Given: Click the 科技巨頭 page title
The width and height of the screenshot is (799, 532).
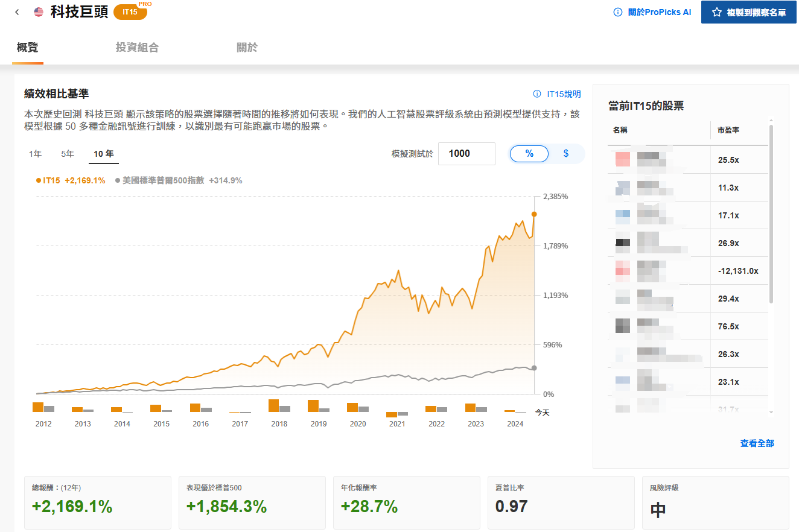Looking at the screenshot, I should [79, 12].
